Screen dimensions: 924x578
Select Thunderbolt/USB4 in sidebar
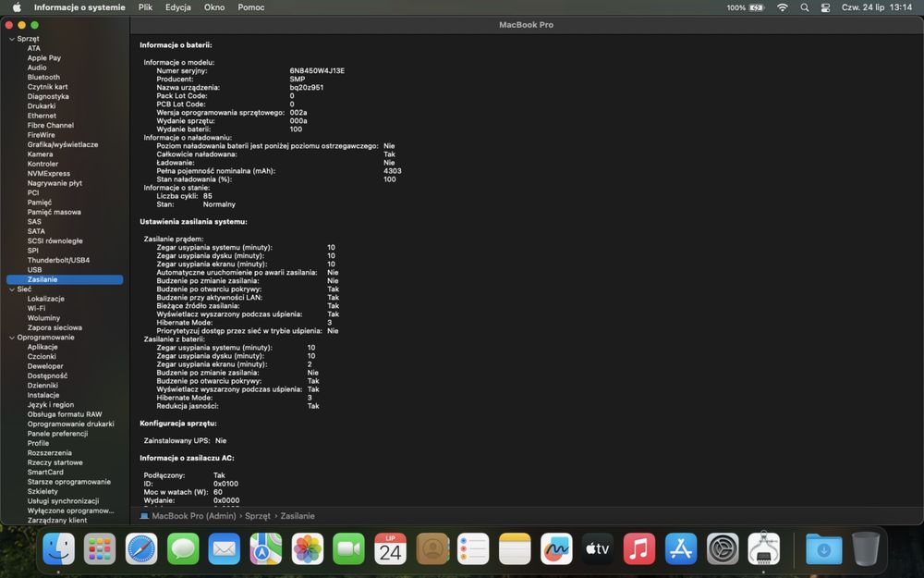58,260
